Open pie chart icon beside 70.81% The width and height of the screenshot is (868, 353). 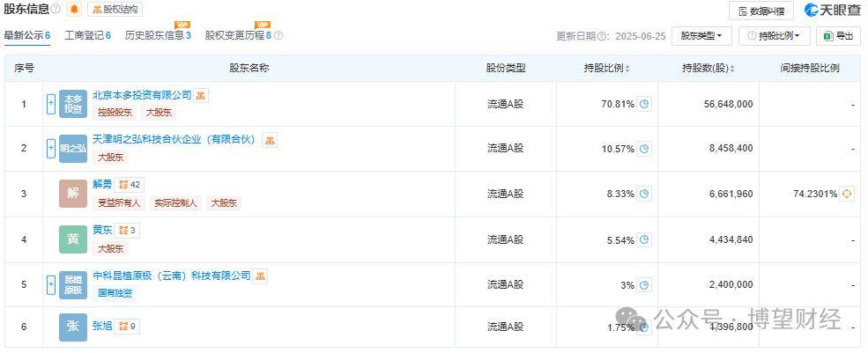click(x=644, y=104)
